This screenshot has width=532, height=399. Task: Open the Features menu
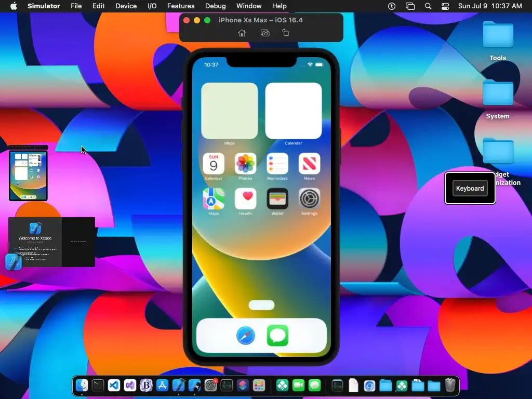coord(181,6)
